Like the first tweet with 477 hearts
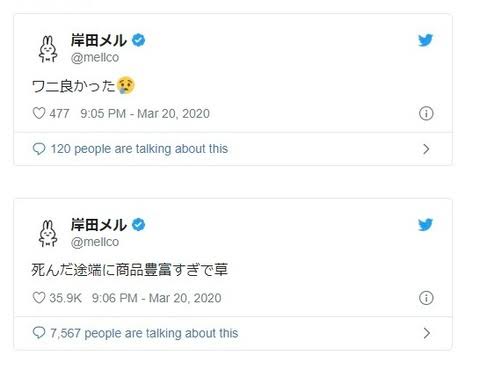 pyautogui.click(x=39, y=113)
